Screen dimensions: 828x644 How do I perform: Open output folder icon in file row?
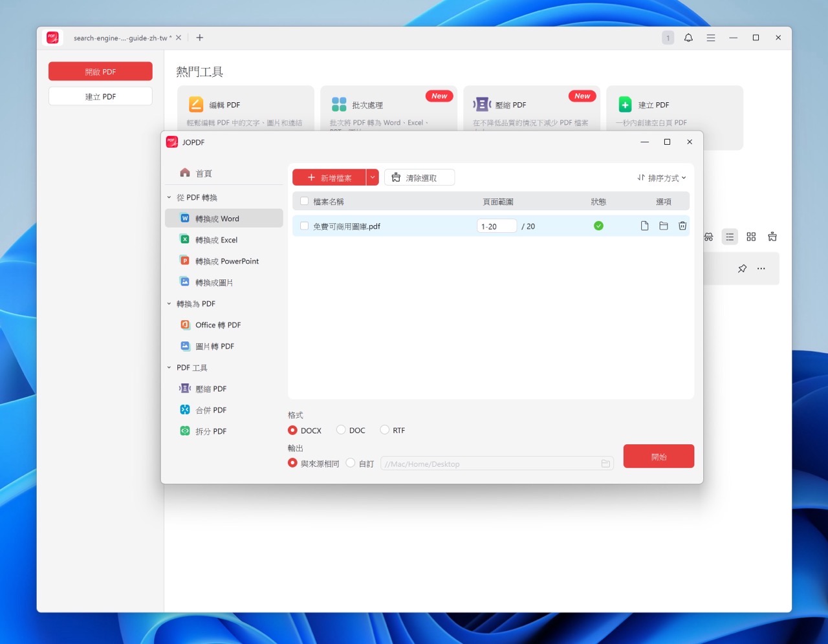coord(663,226)
